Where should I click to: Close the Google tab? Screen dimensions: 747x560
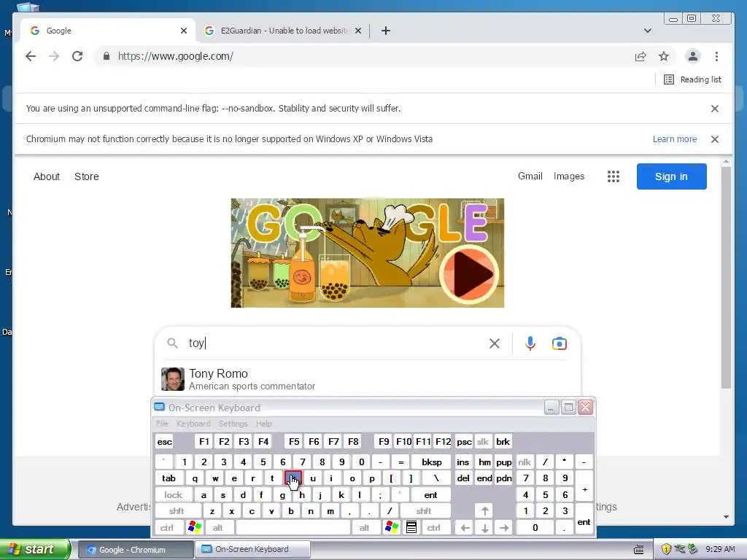click(184, 31)
